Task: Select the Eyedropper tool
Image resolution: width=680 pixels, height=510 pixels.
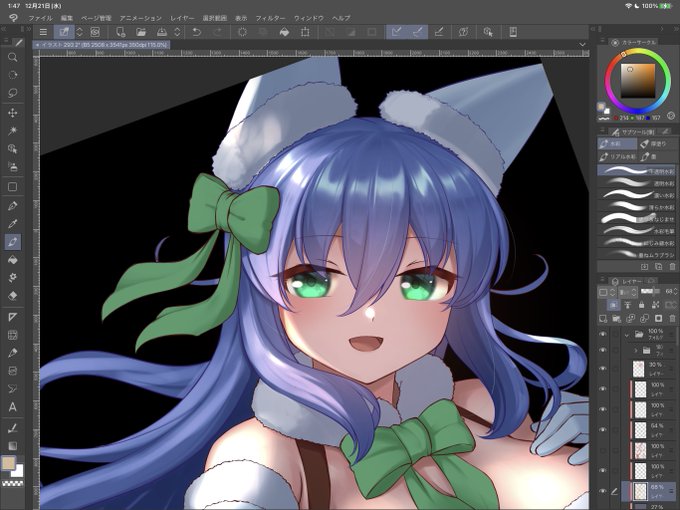Action: (x=13, y=224)
